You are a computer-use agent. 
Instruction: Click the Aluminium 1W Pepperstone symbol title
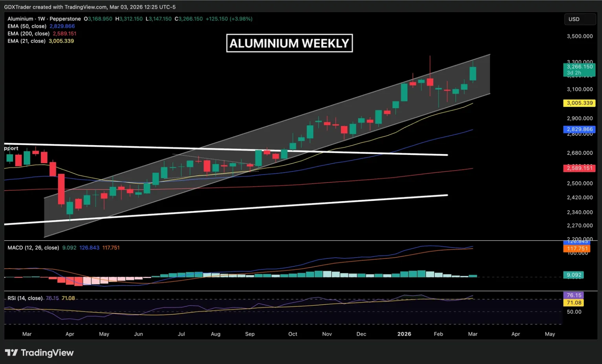point(44,19)
